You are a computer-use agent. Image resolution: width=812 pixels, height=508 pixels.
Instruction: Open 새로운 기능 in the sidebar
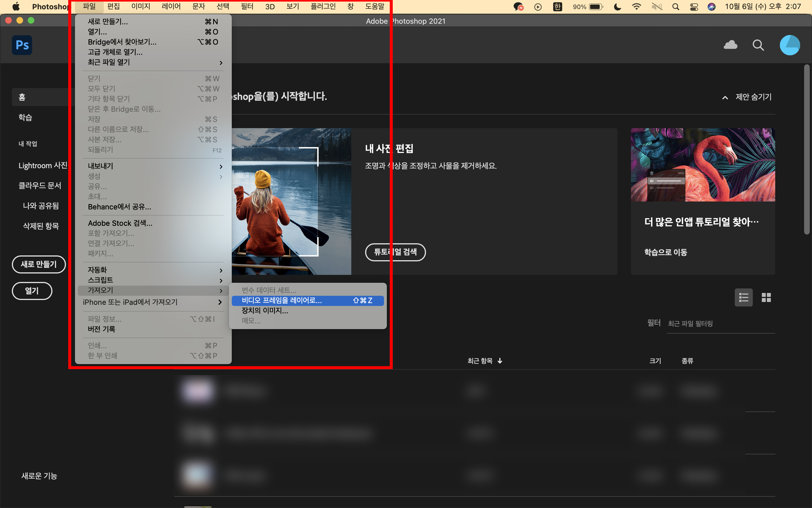click(x=39, y=476)
